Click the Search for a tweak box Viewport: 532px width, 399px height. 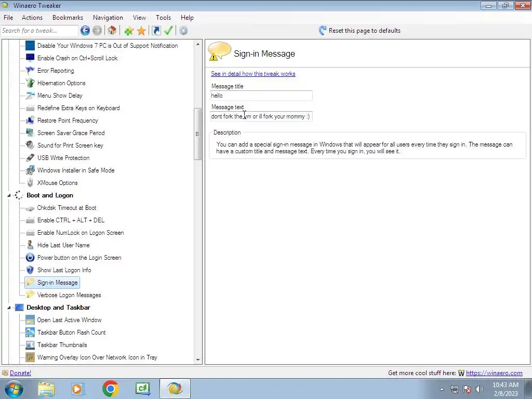[x=39, y=31]
